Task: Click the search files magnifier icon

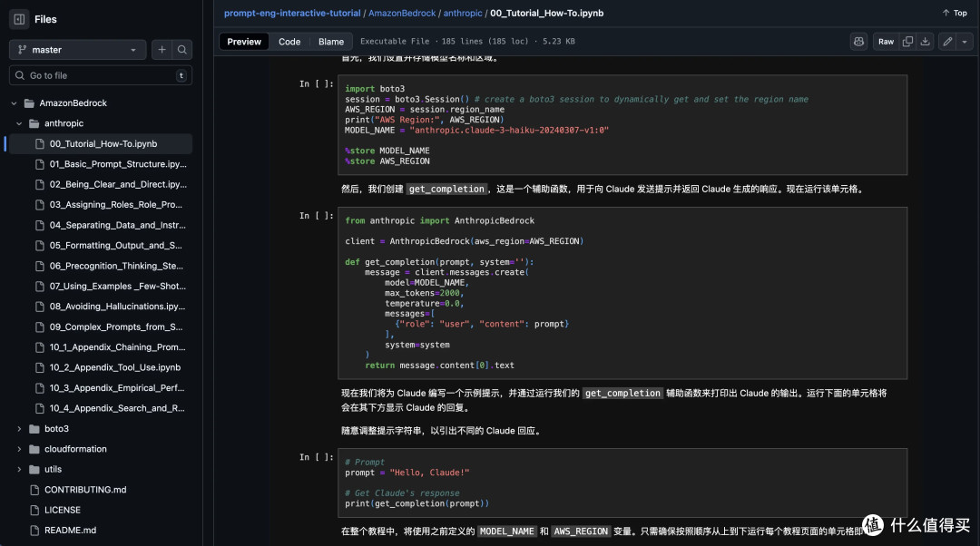Action: coord(181,50)
